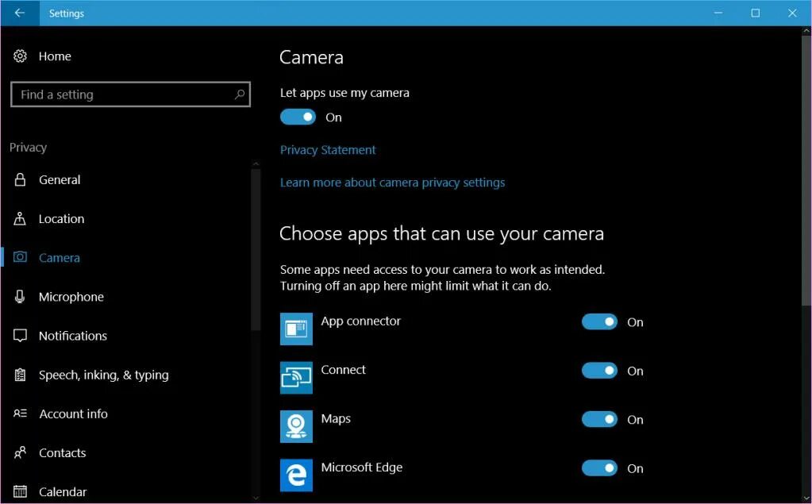Click the App connector app icon
Image resolution: width=812 pixels, height=504 pixels.
pos(296,329)
